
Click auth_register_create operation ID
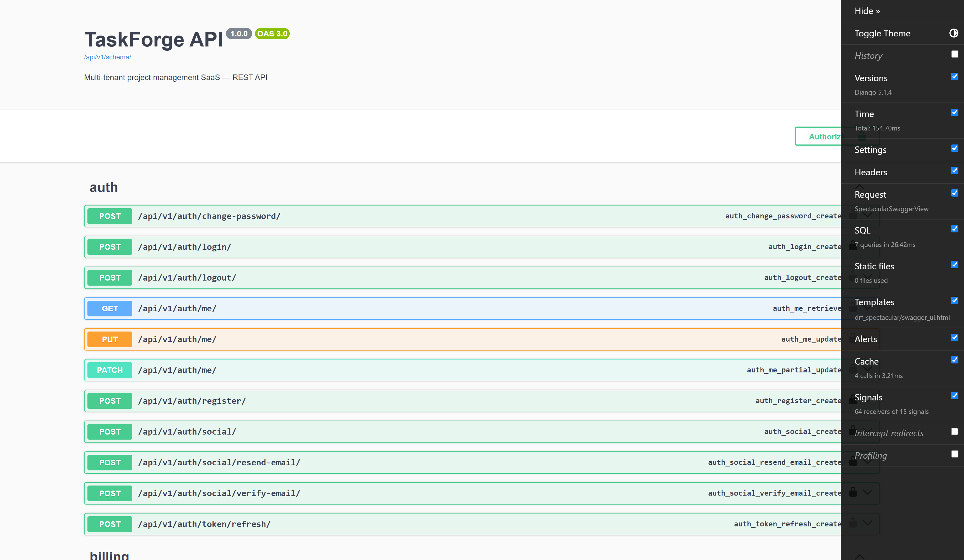pyautogui.click(x=798, y=401)
